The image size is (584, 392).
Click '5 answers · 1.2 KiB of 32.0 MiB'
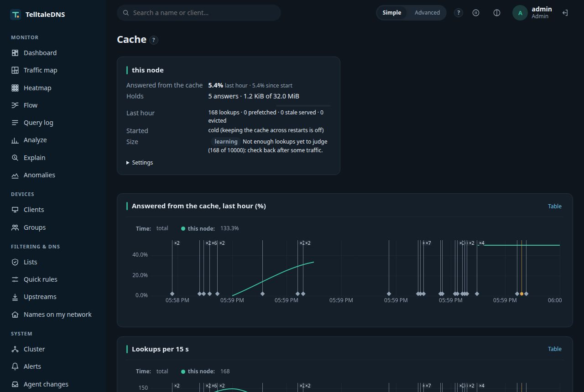pyautogui.click(x=254, y=96)
